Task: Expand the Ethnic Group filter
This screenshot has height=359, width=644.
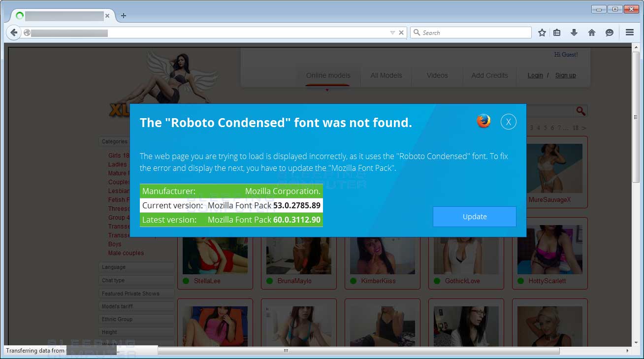Action: 136,319
